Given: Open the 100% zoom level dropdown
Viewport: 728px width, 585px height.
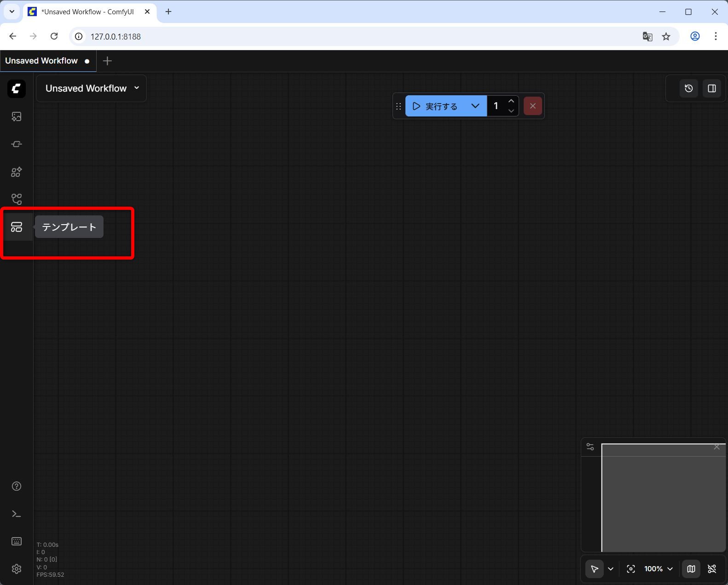Looking at the screenshot, I should coord(659,569).
